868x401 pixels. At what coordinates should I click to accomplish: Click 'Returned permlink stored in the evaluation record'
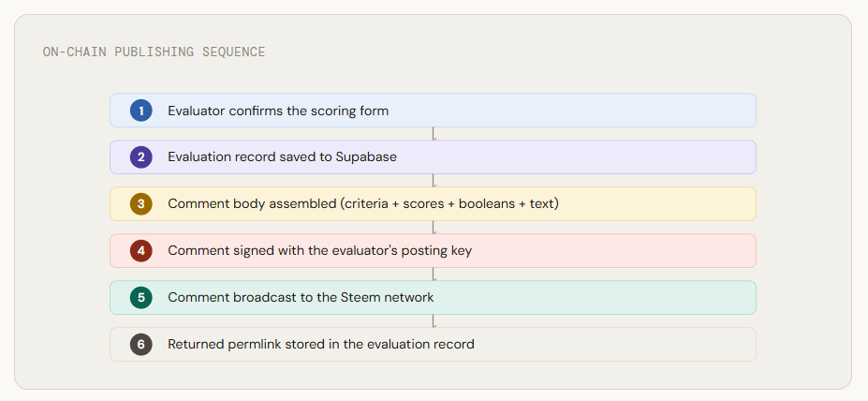click(321, 345)
